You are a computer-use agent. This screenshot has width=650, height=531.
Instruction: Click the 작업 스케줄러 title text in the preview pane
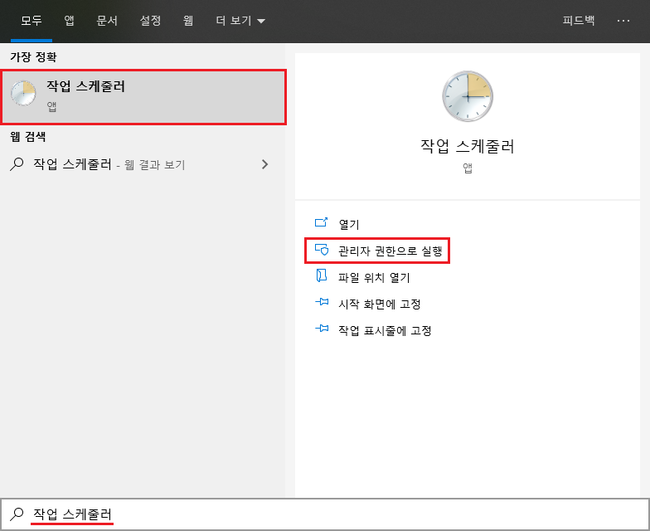point(467,147)
